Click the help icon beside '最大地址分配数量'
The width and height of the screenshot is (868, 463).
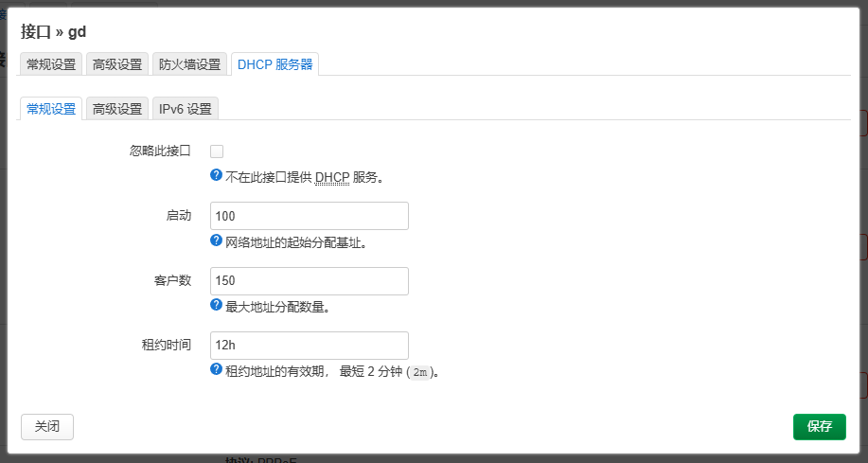click(x=217, y=305)
